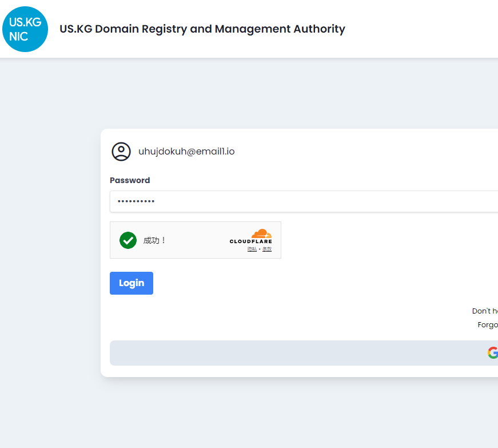Click the orange Cloudflare cloud icon
This screenshot has height=448, width=498.
click(x=262, y=233)
